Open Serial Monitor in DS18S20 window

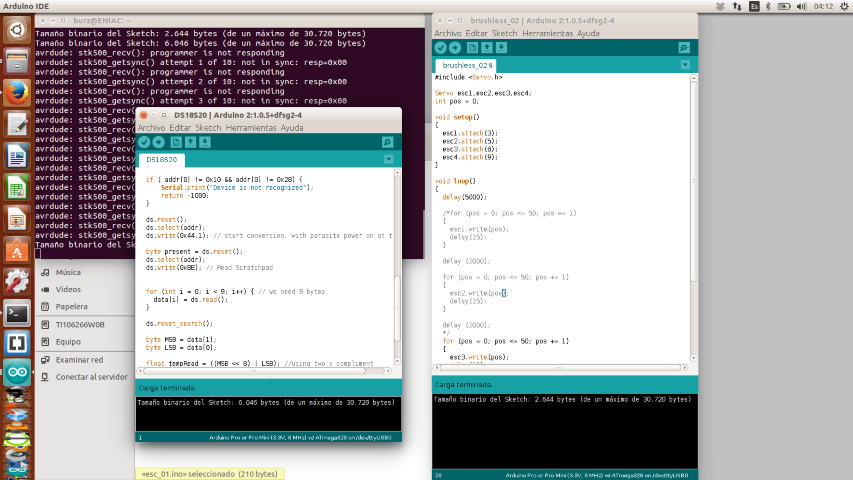click(x=387, y=142)
